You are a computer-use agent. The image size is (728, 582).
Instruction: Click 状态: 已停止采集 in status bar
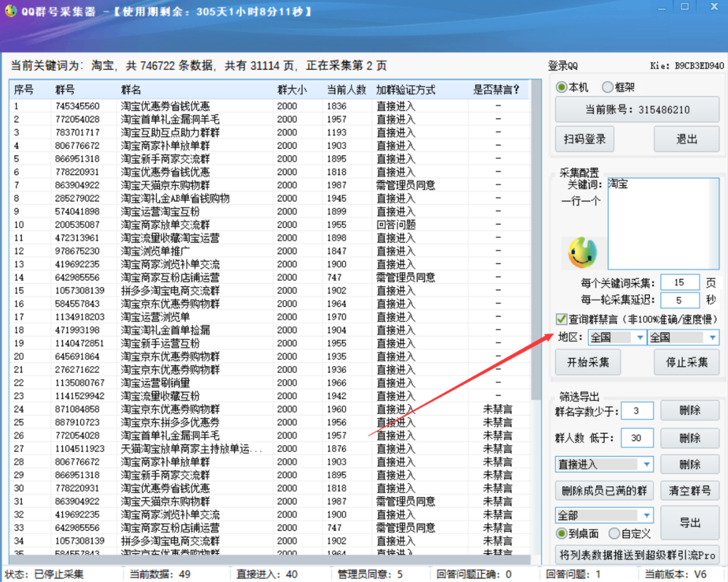point(44,574)
